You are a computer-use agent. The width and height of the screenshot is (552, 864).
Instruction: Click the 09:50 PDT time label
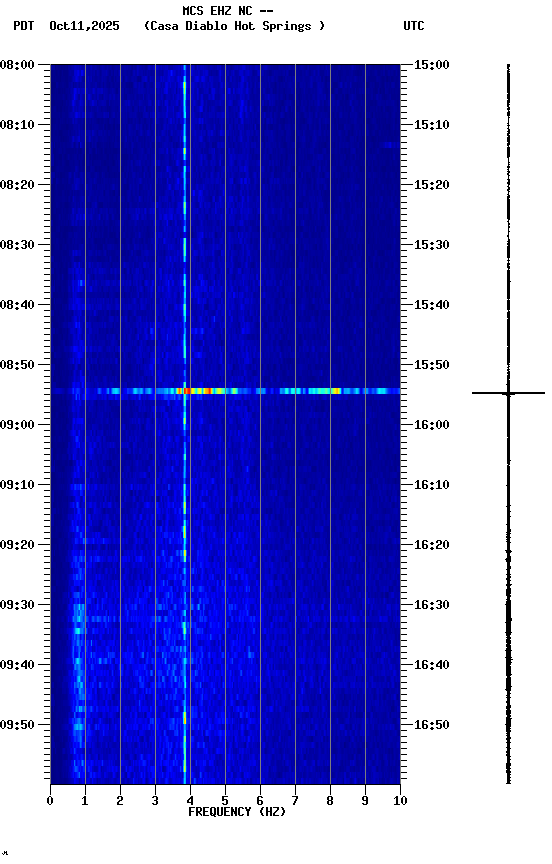[17, 725]
